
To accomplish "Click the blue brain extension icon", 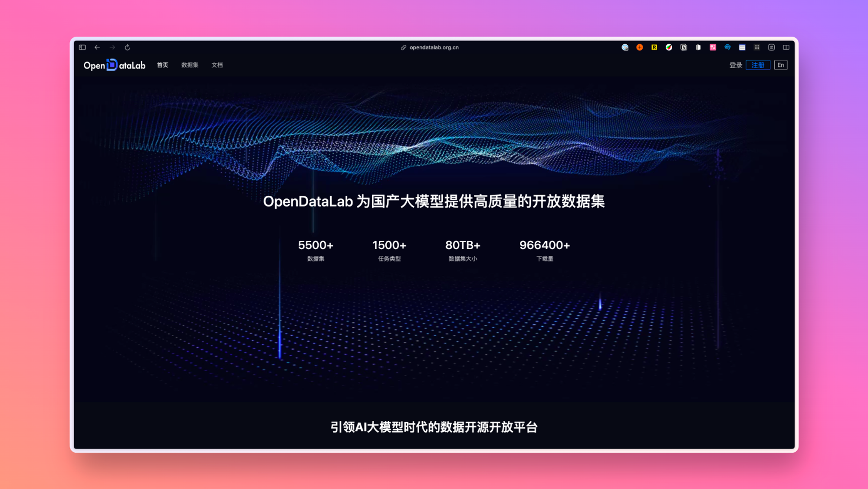I will 727,47.
